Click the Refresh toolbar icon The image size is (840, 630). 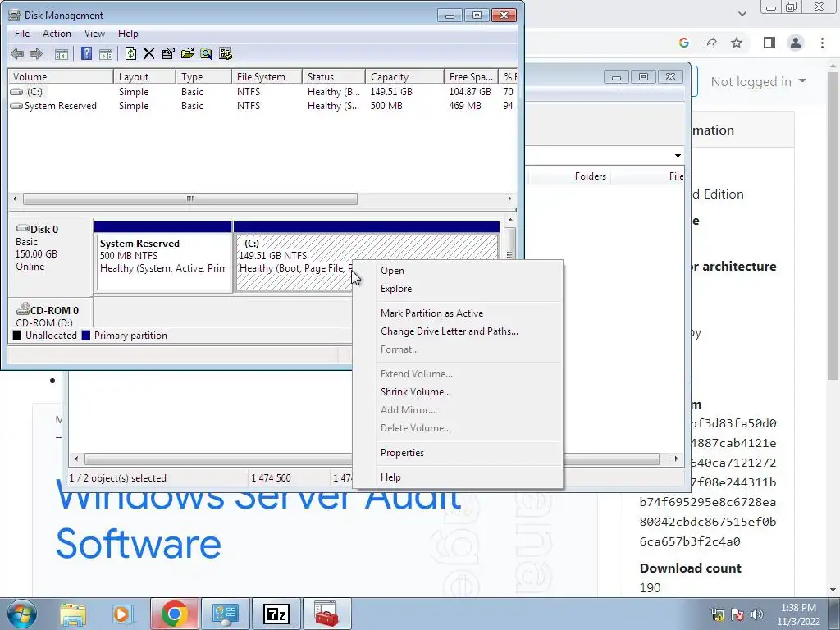point(130,53)
